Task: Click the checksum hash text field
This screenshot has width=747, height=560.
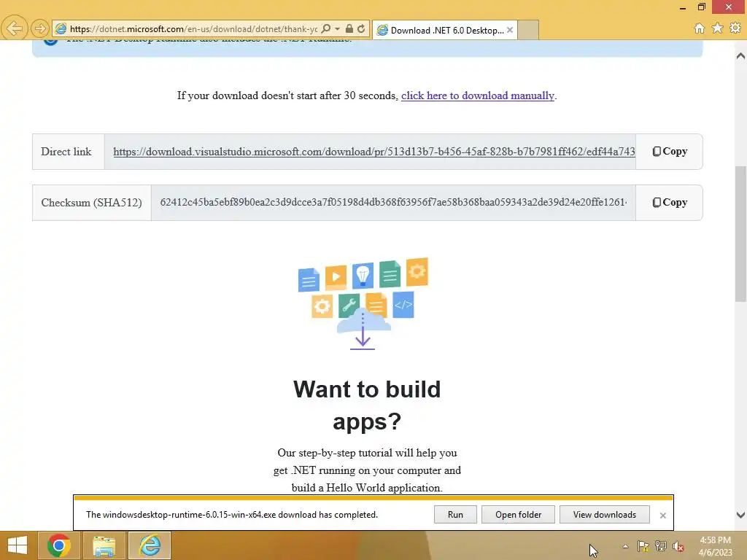Action: (x=393, y=203)
